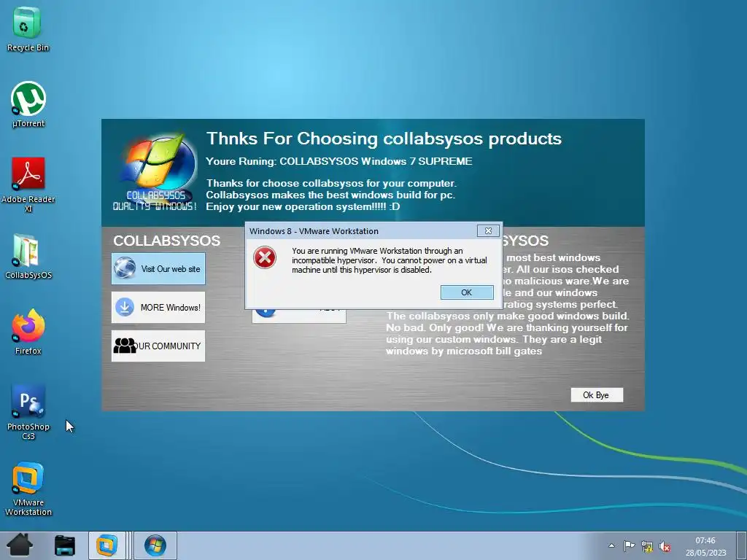Click the dialog title Windows 8 - VMware Workstation
Viewport: 747px width, 560px height.
tap(314, 231)
